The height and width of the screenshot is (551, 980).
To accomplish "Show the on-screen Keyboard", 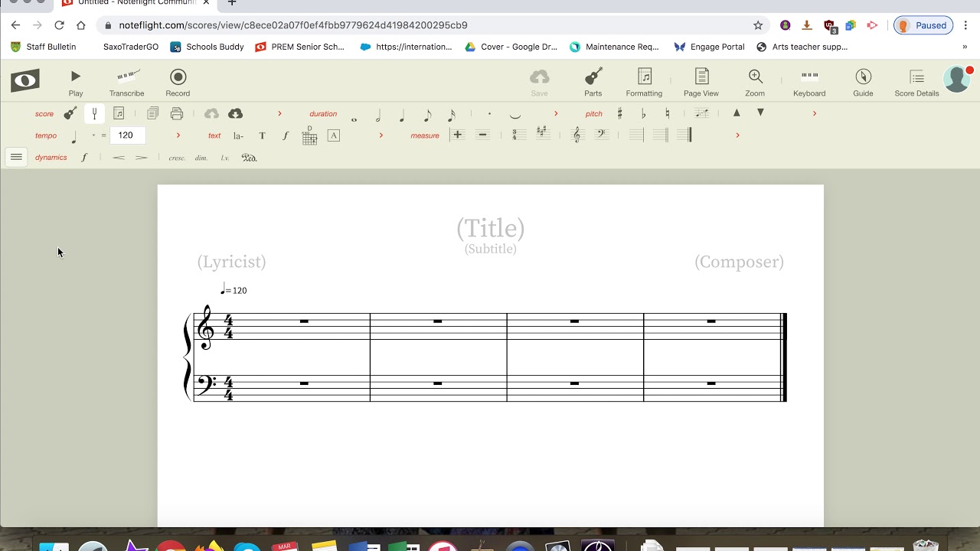I will (x=809, y=83).
